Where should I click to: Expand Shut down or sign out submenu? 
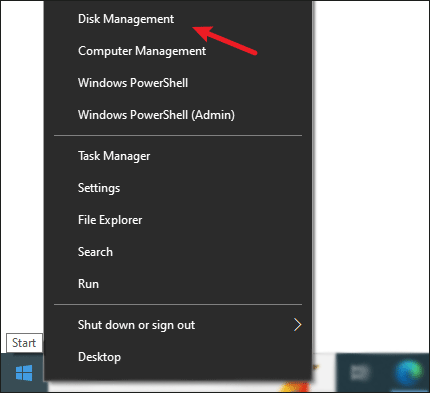coord(178,325)
